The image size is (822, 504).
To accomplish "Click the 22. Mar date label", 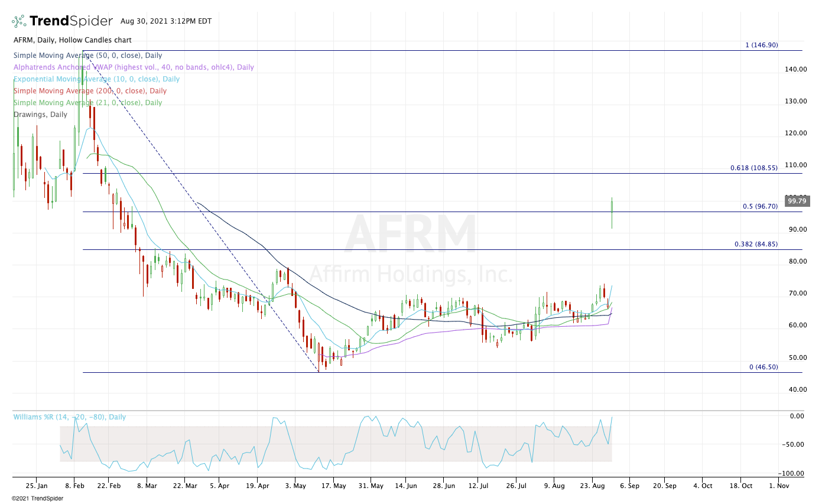I will [184, 486].
